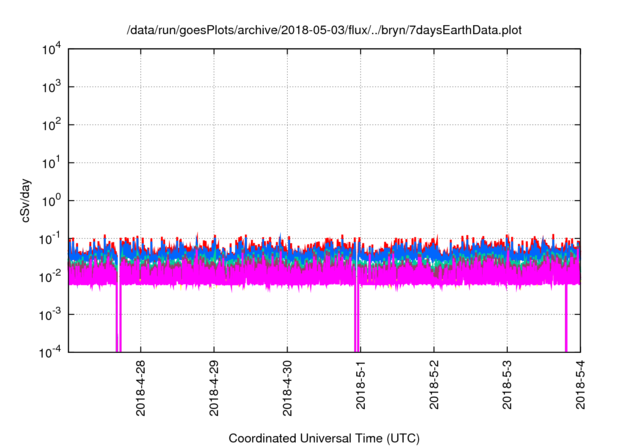
Task: Click the 10^4 y-axis tick label
Action: [51, 49]
